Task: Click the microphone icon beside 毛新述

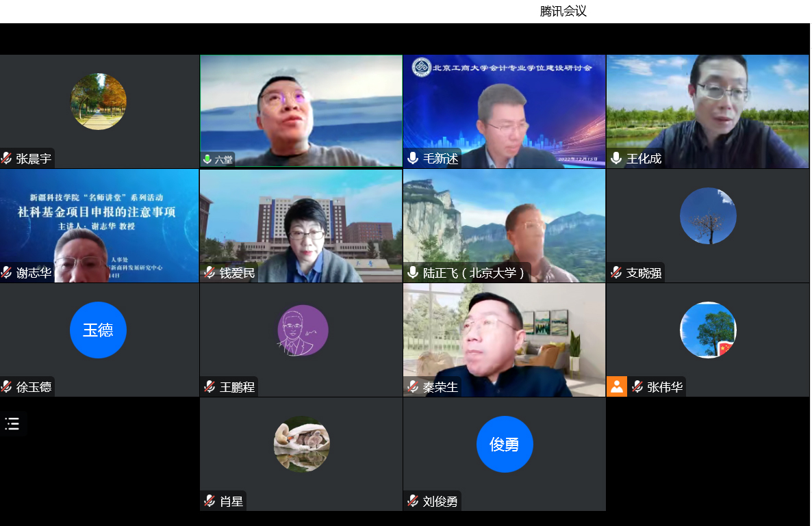Action: [x=413, y=159]
